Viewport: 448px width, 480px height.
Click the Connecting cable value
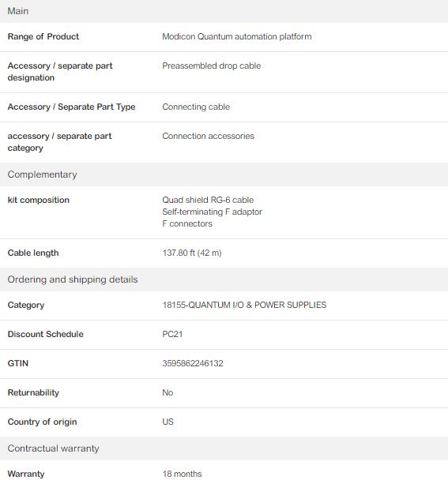[x=196, y=107]
